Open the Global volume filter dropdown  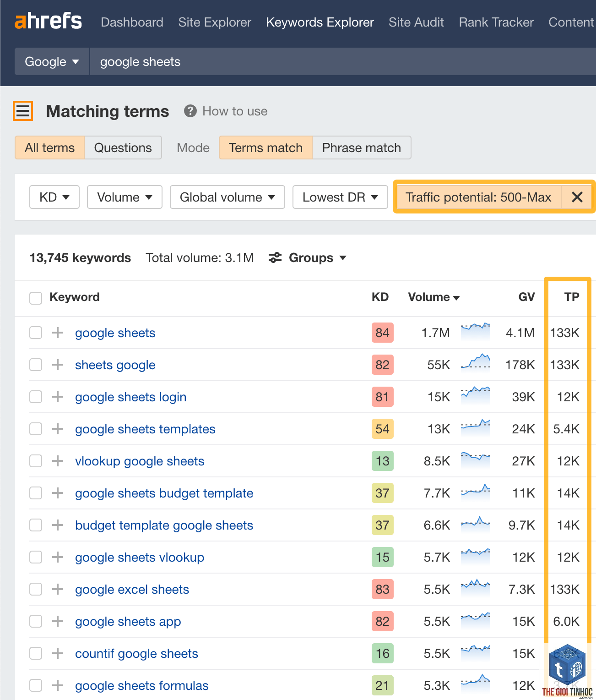[228, 197]
